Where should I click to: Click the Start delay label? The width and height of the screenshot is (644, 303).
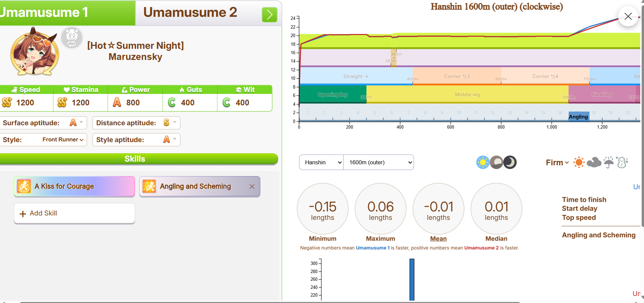click(579, 208)
